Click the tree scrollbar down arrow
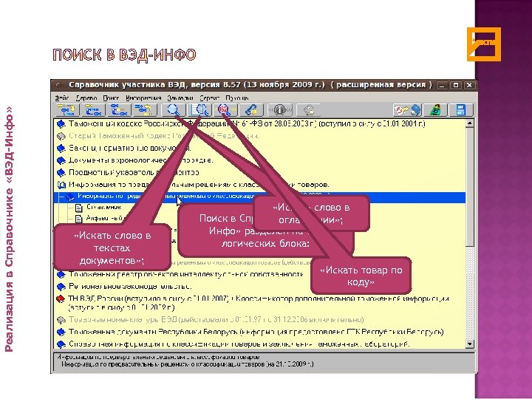Viewport: 532px width, 399px height. click(x=470, y=344)
